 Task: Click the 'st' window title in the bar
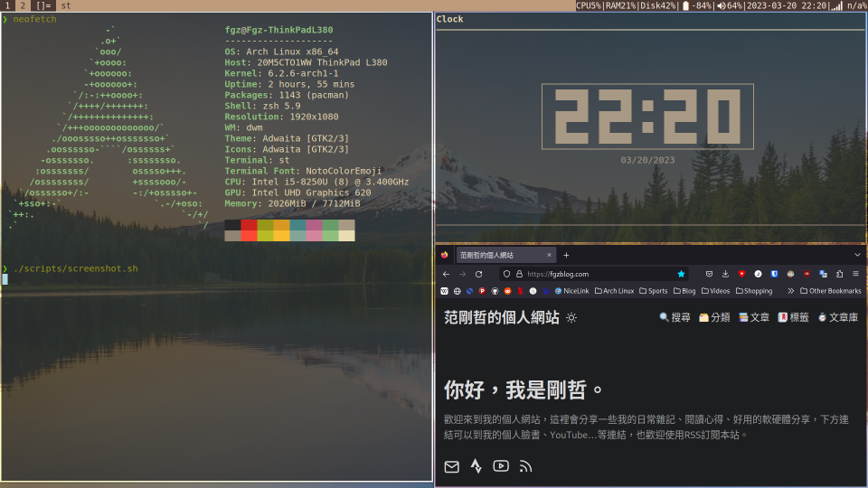(66, 5)
